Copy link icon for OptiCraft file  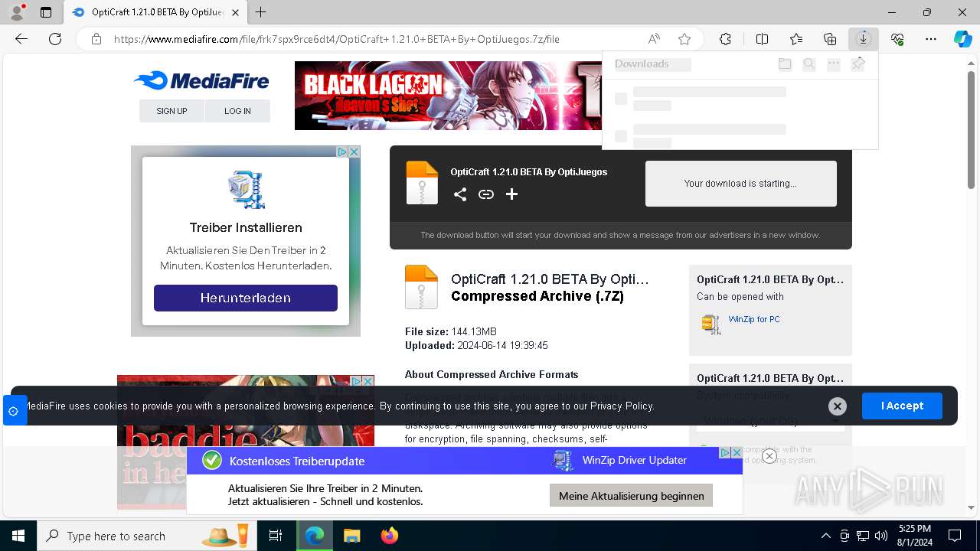point(486,194)
